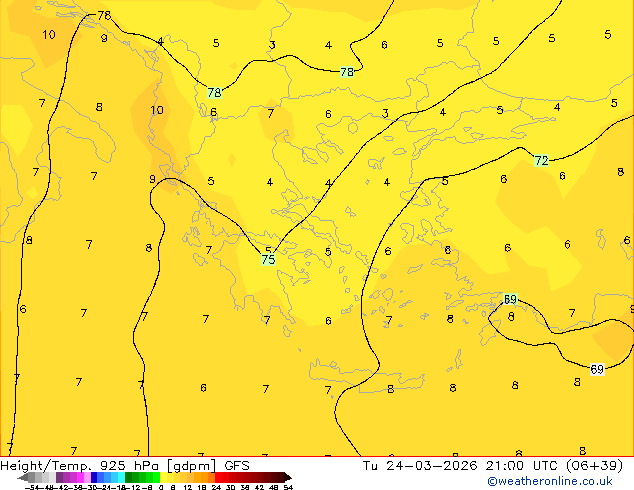Pick the cyan legend swatch at -18
This screenshot has width=634, height=490.
121,477
